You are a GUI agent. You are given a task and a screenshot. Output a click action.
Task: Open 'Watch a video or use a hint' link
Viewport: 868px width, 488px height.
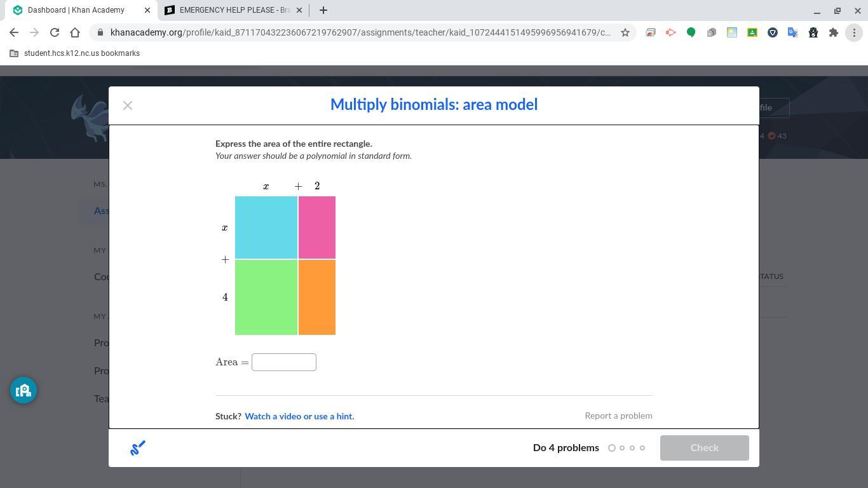[x=299, y=416]
